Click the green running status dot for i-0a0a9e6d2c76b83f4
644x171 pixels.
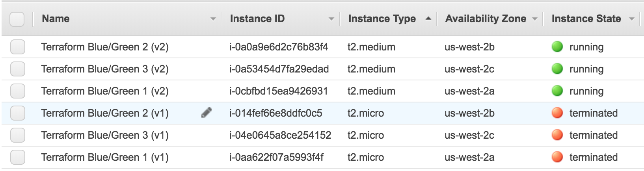coord(557,47)
